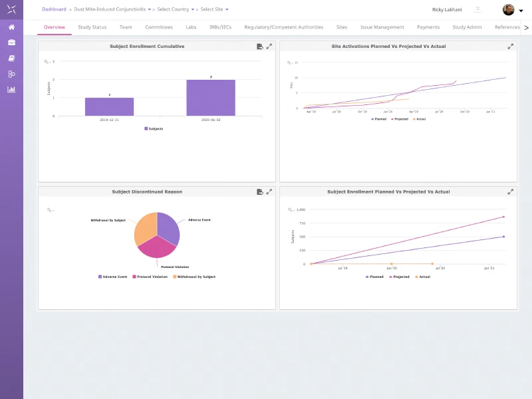This screenshot has width=532, height=399.
Task: Toggle Subjects series in bar chart legend
Action: [154, 128]
